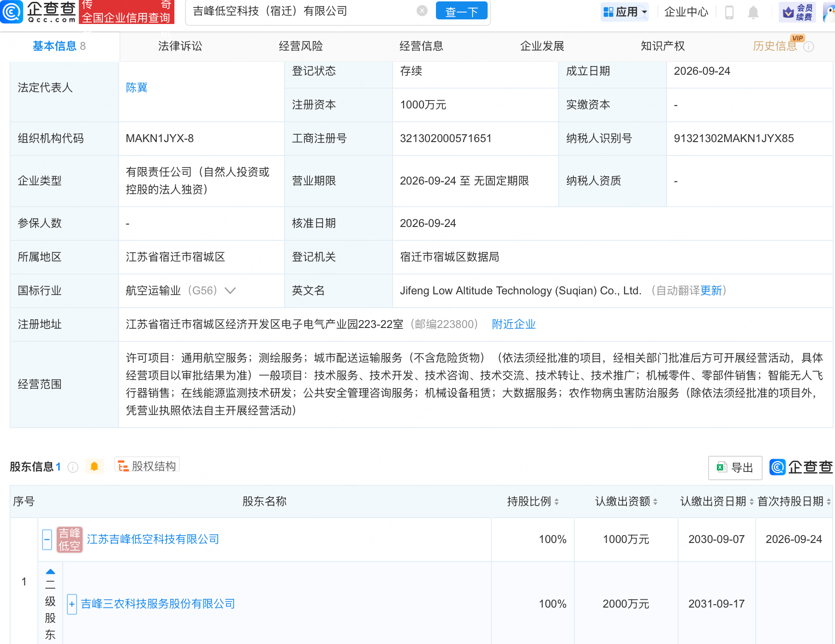Click the 导出 export button
The image size is (835, 644).
click(x=735, y=468)
